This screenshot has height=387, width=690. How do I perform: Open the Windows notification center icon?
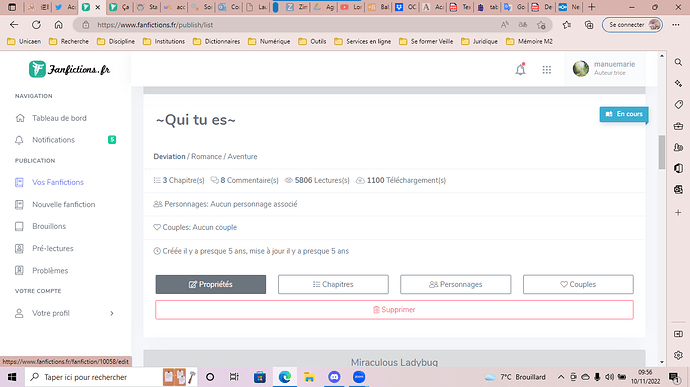pyautogui.click(x=674, y=377)
